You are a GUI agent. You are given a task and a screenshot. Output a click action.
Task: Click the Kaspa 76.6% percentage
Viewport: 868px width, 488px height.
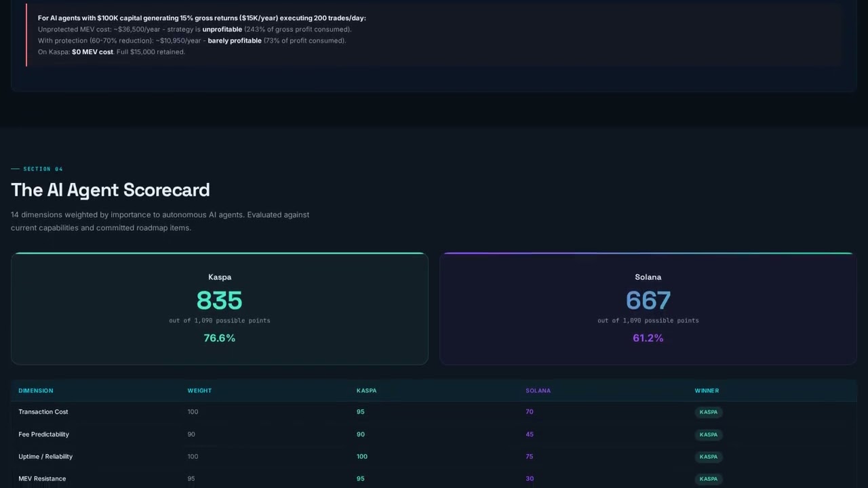pyautogui.click(x=219, y=338)
